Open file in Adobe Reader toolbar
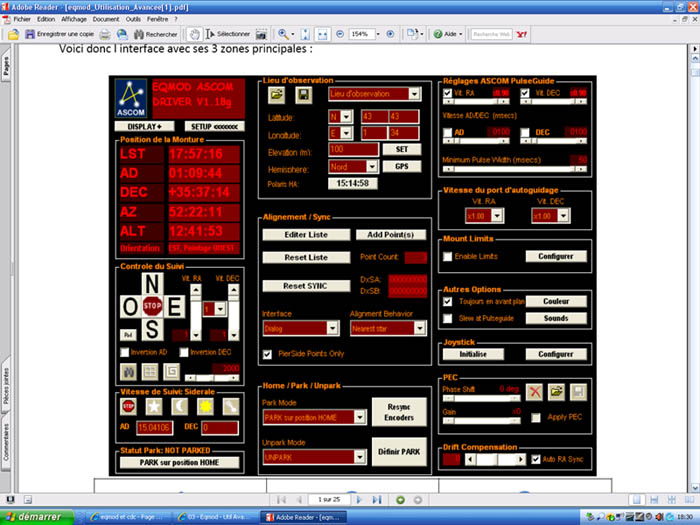Viewport: 700px width, 525px height. click(x=13, y=34)
